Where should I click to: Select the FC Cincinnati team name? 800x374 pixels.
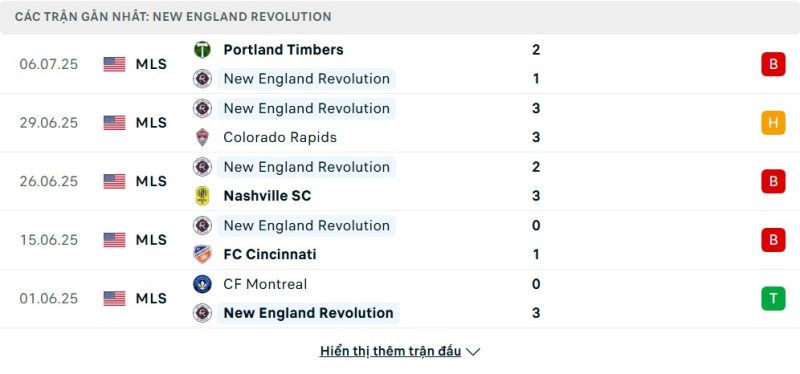coord(270,254)
